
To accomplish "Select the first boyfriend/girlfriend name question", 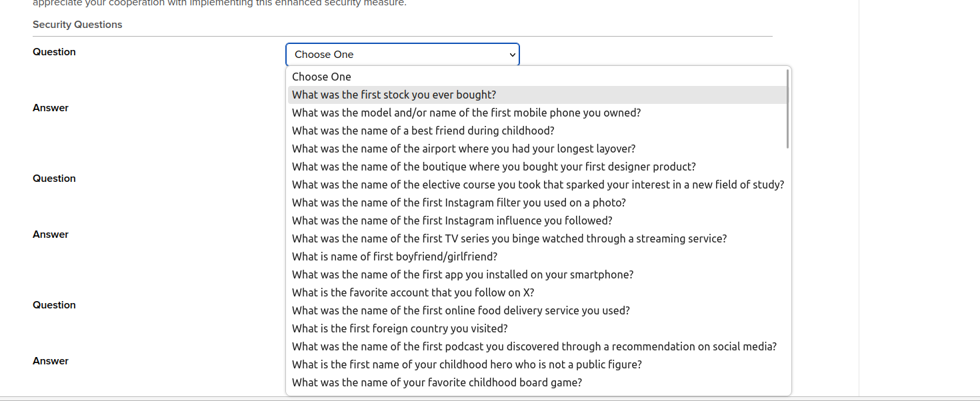I will (395, 256).
